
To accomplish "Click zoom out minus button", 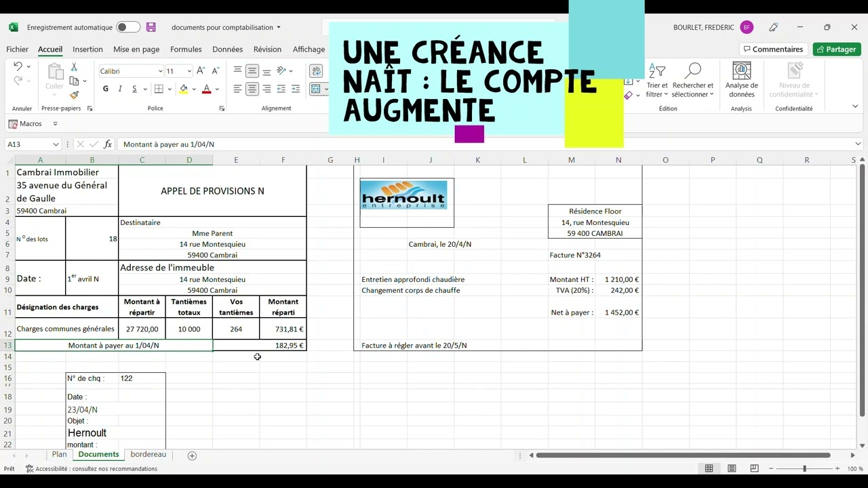I will tap(770, 469).
